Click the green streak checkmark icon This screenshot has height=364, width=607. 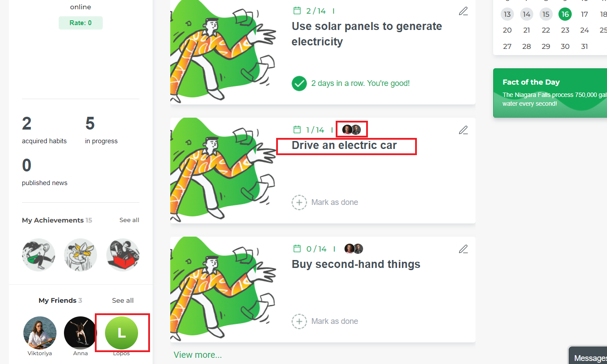tap(299, 83)
